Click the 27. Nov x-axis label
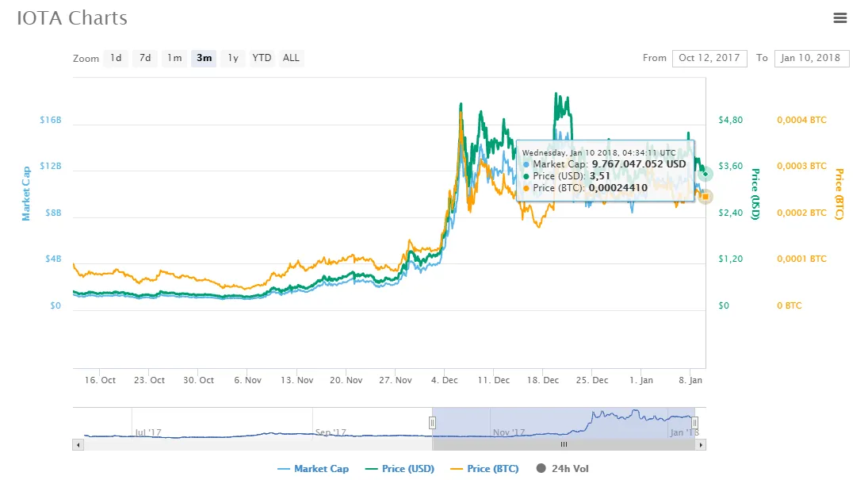 click(396, 380)
